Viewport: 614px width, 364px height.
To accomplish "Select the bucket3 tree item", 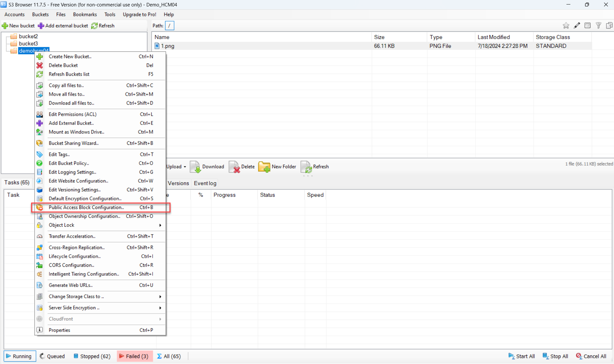I will tap(28, 43).
